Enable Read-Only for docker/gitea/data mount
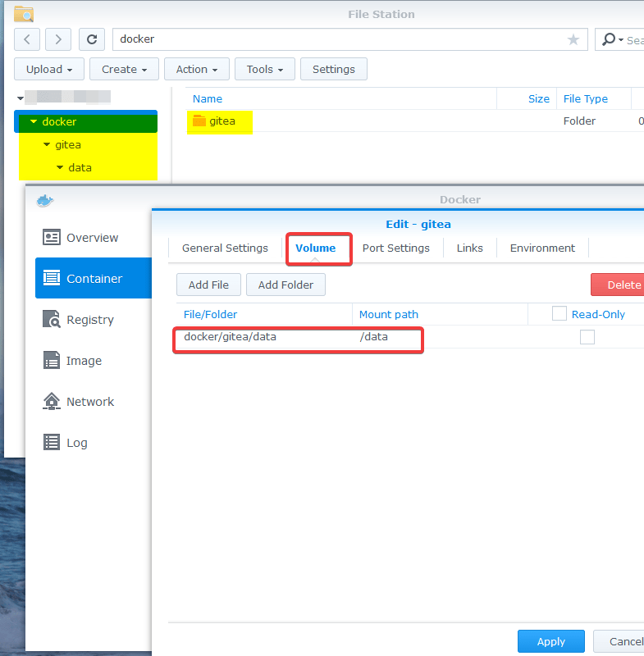Screen dimensions: 644x656 [x=587, y=337]
